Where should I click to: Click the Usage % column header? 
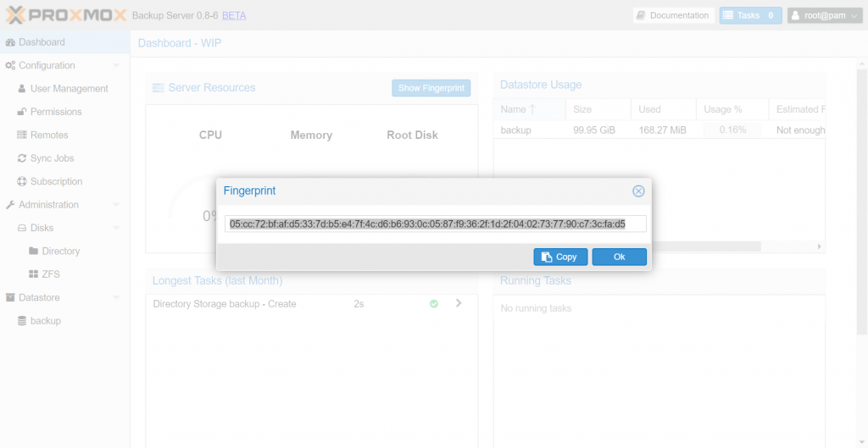click(x=732, y=109)
